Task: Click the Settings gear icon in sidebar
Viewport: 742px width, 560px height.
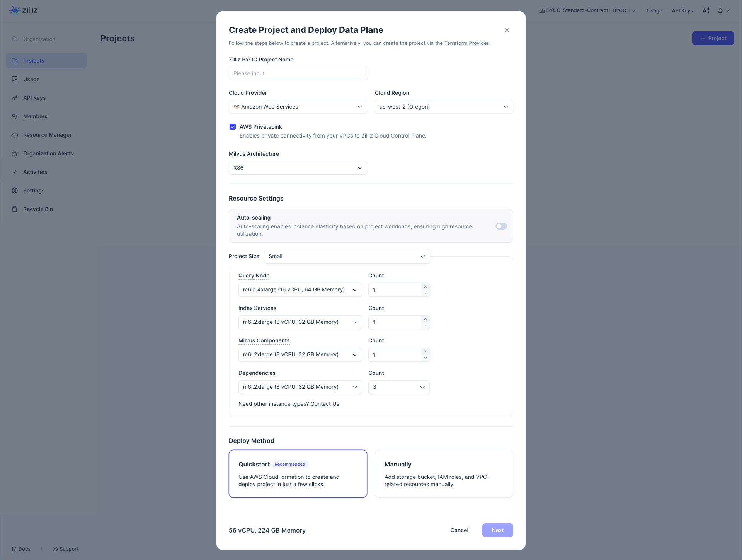Action: (15, 191)
